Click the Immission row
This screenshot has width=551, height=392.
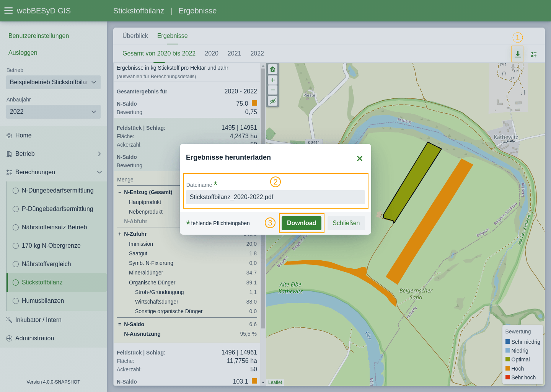187,244
